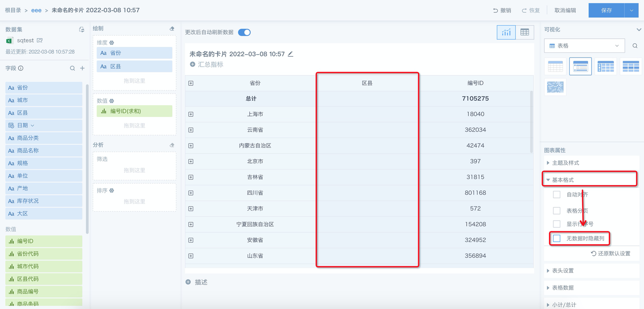This screenshot has width=644, height=309.
Task: Expand the 主题及样式 section
Action: tap(565, 163)
